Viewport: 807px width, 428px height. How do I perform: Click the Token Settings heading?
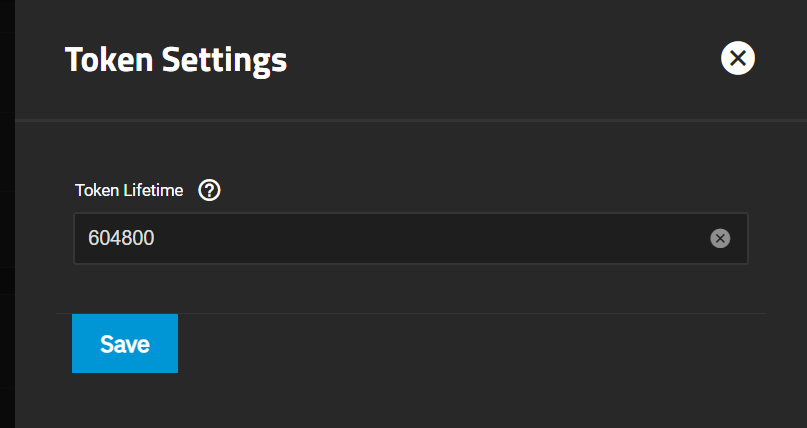(176, 60)
